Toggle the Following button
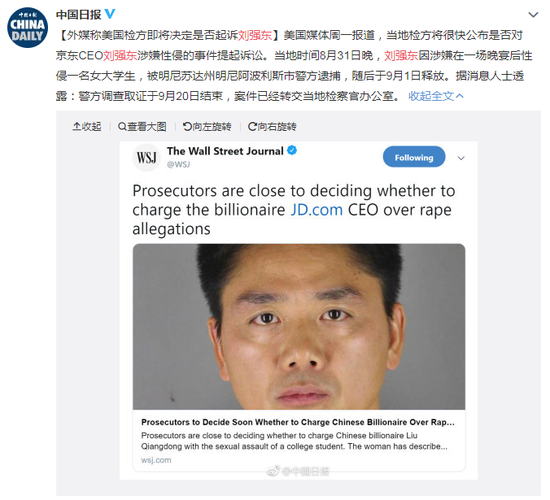This screenshot has width=550, height=500. (x=414, y=158)
